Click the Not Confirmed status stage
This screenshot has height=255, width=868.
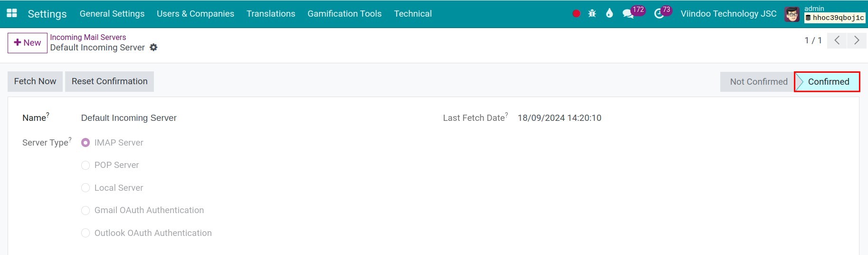(x=758, y=82)
